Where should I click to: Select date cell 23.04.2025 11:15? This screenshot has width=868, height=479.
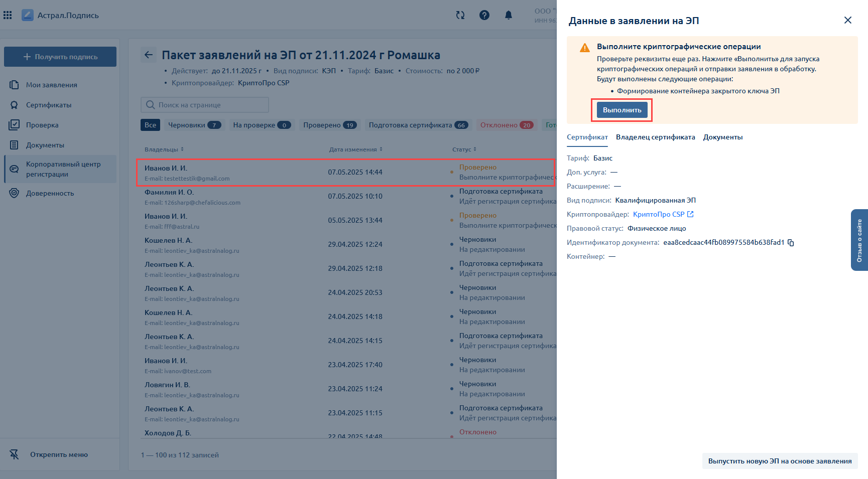pos(355,413)
